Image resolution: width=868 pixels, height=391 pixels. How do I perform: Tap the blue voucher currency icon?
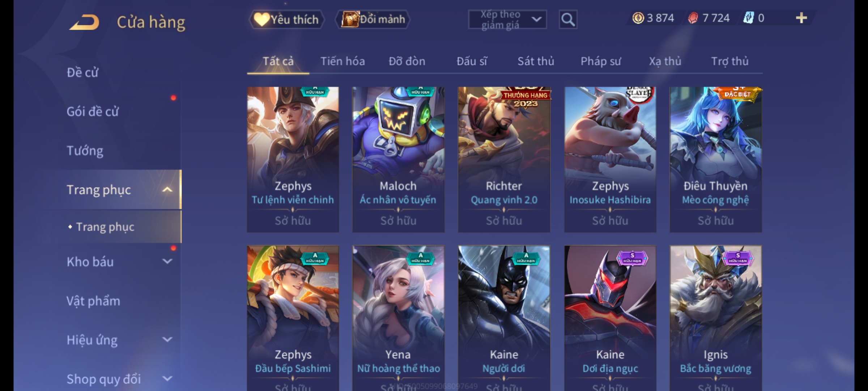[748, 18]
